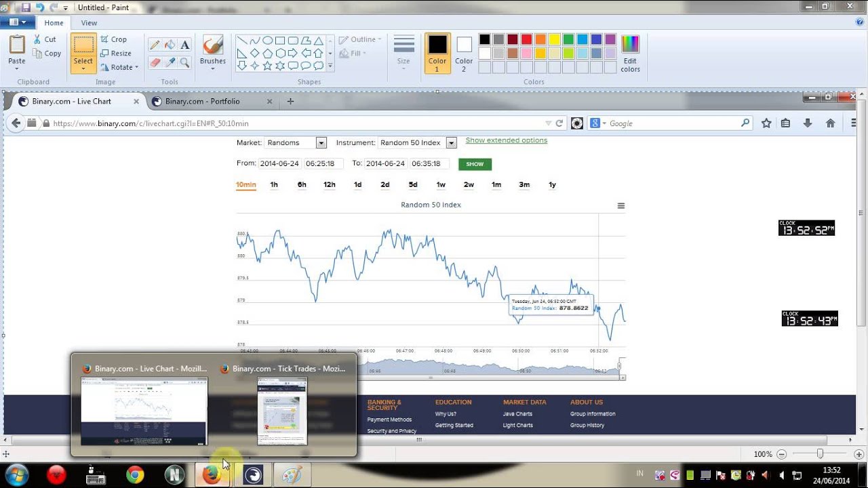Open Edit colors palette
868x488 pixels.
coord(630,54)
